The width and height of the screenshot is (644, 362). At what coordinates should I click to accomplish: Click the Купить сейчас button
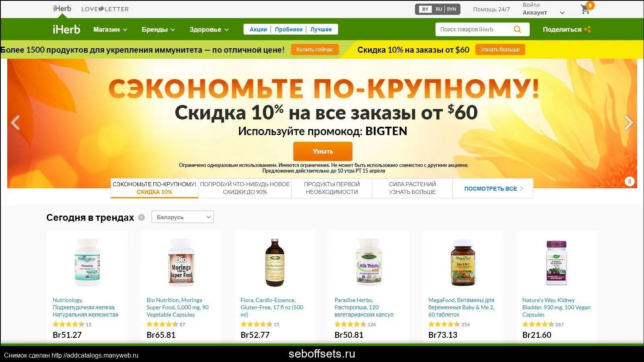(x=315, y=49)
